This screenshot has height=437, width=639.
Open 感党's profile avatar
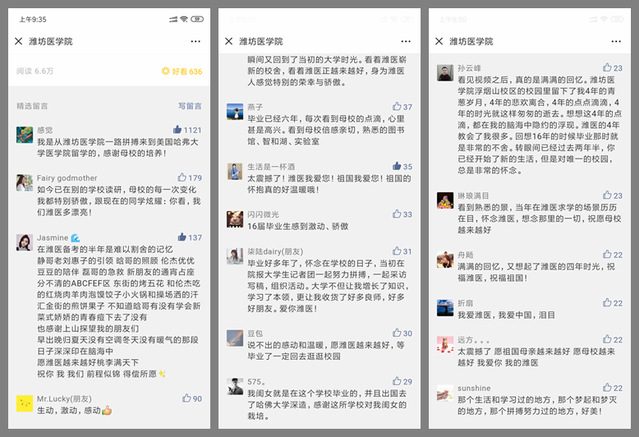pos(23,135)
